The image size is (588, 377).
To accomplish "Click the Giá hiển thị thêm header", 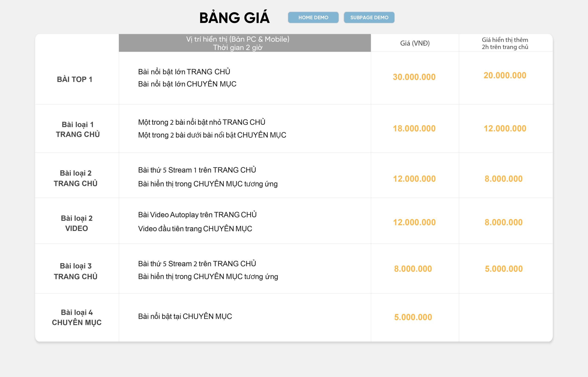I will (505, 43).
